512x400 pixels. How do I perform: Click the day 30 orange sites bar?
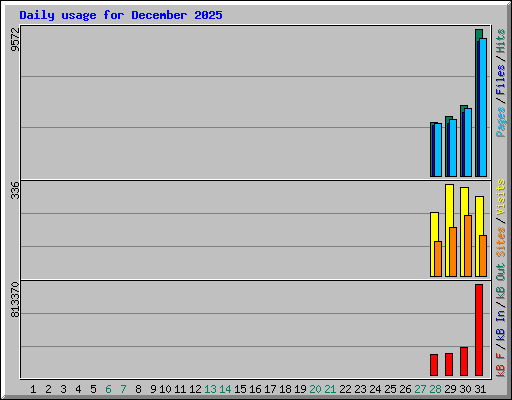(468, 246)
